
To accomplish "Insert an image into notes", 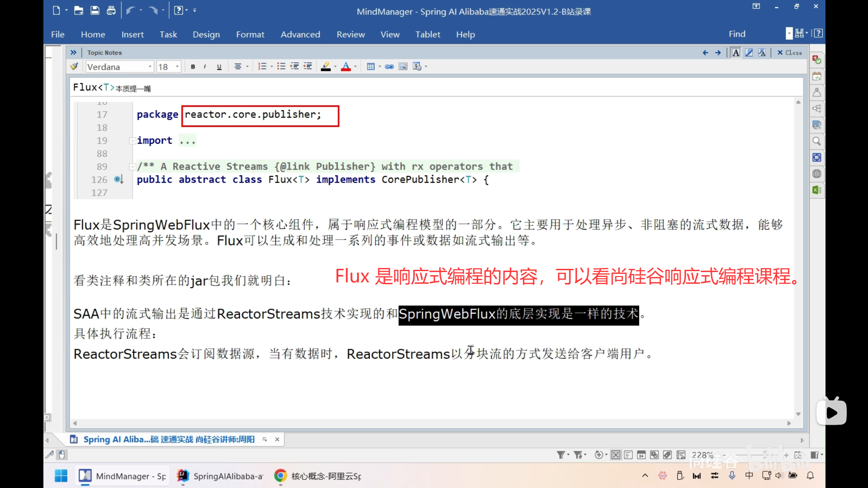I will tap(403, 67).
